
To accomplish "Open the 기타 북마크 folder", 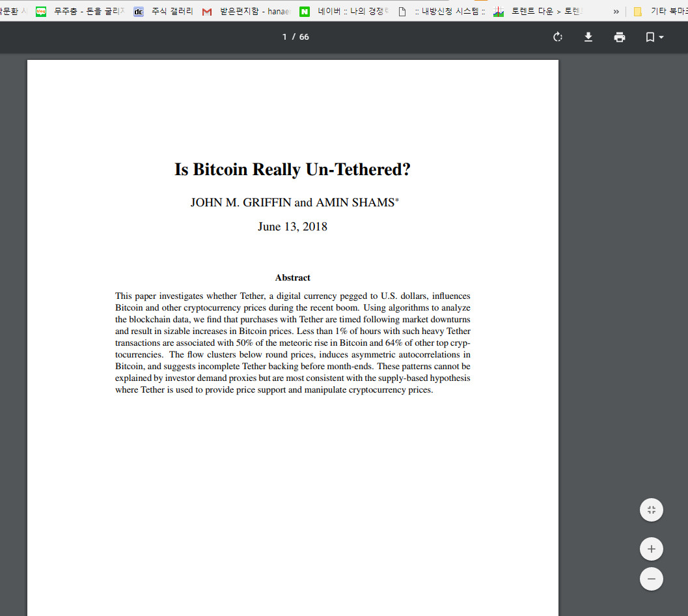I will pyautogui.click(x=661, y=12).
